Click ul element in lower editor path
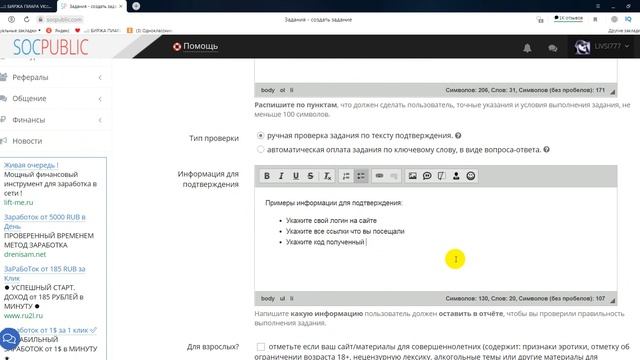640x360 pixels. [x=282, y=299]
